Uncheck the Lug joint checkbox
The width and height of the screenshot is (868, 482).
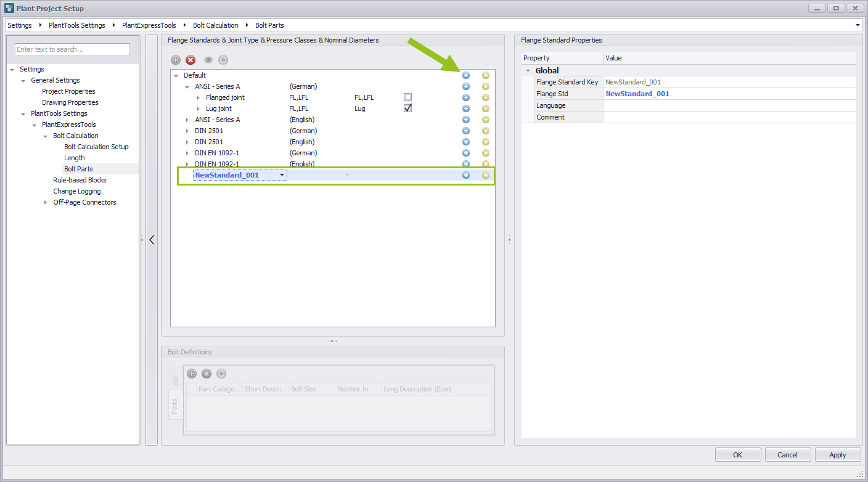coord(407,108)
